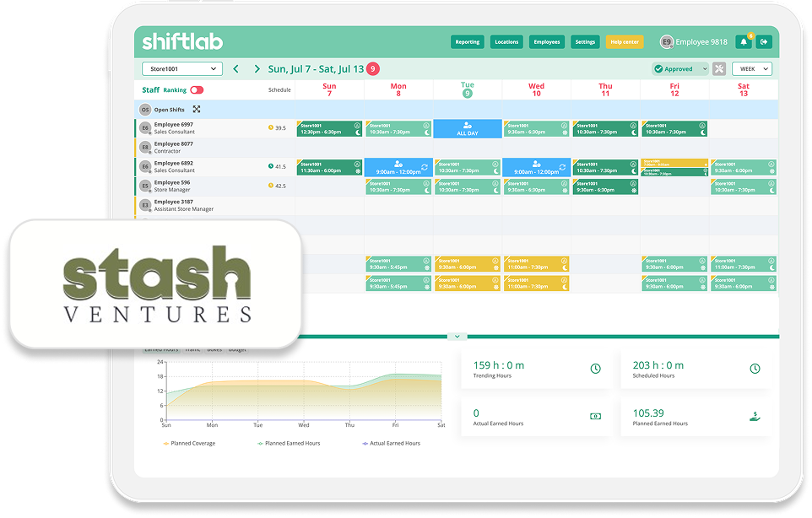This screenshot has height=518, width=812.
Task: Open the Help Center
Action: [x=624, y=41]
